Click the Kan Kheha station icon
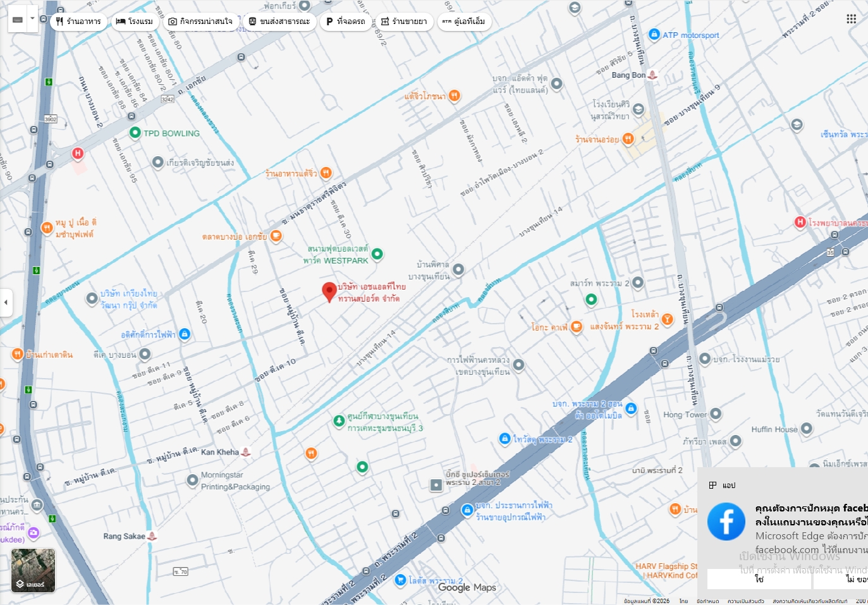Viewport: 868px width, 605px height. click(246, 452)
